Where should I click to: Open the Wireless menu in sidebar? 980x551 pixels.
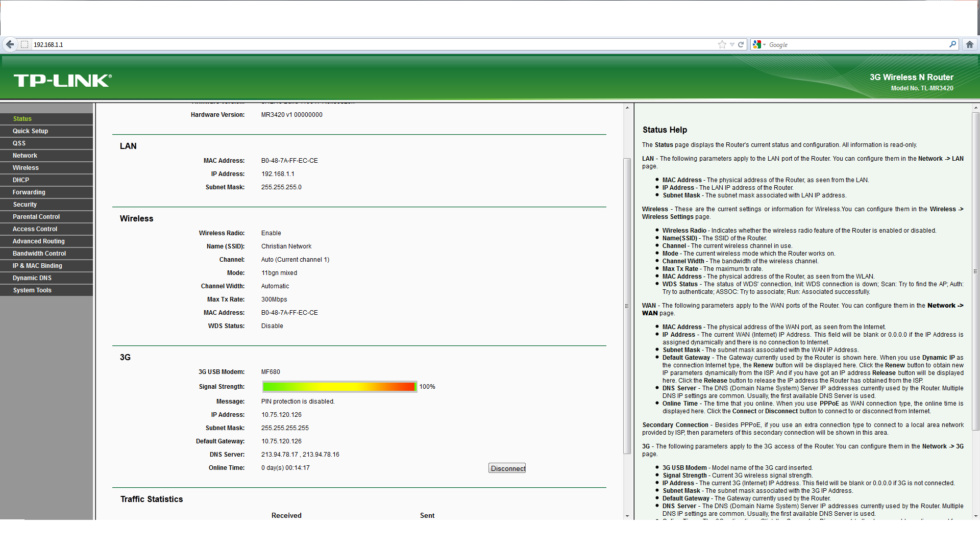pos(26,168)
